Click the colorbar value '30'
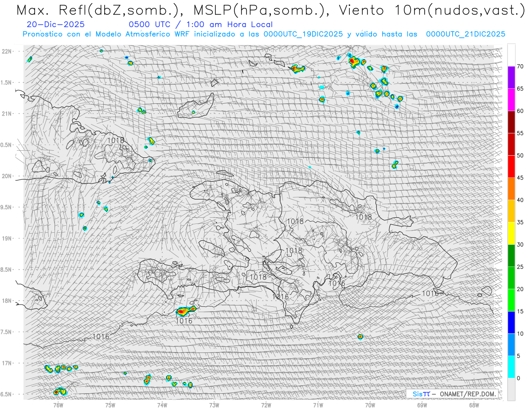 coord(520,245)
